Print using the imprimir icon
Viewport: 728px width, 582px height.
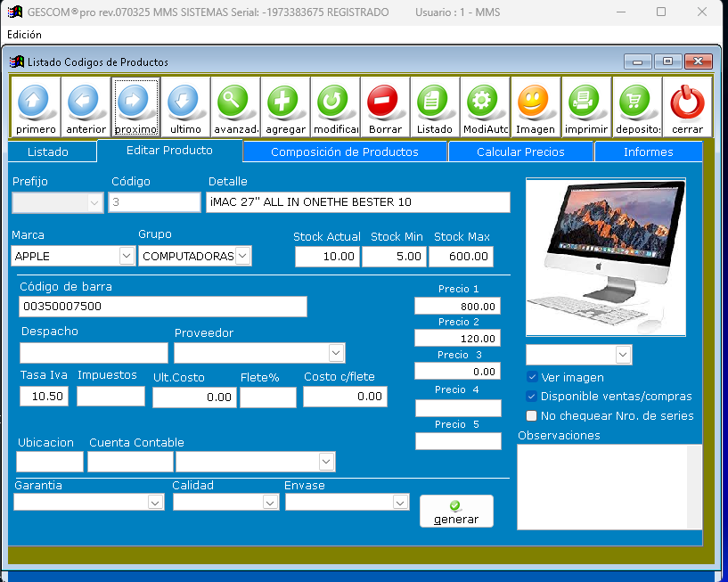pos(586,107)
